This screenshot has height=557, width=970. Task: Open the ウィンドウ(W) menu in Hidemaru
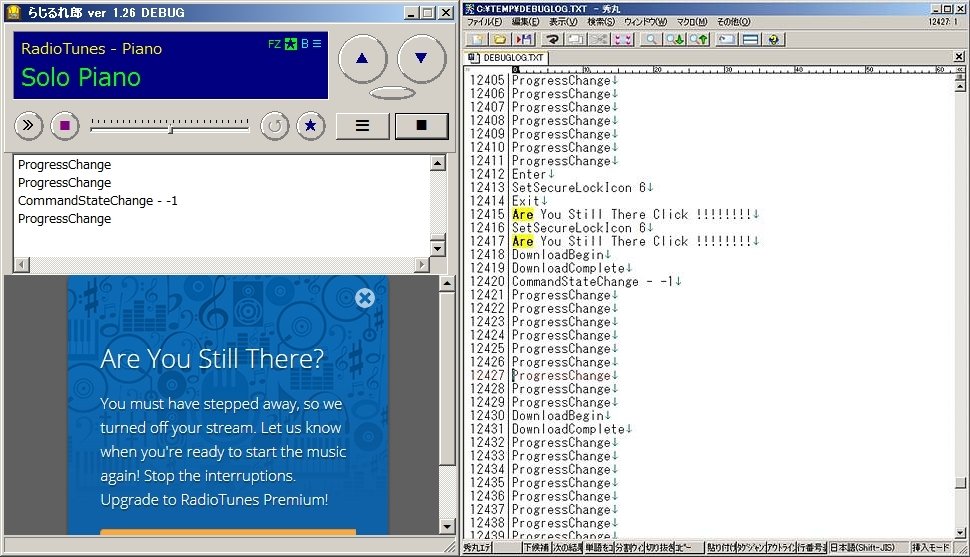pos(645,22)
